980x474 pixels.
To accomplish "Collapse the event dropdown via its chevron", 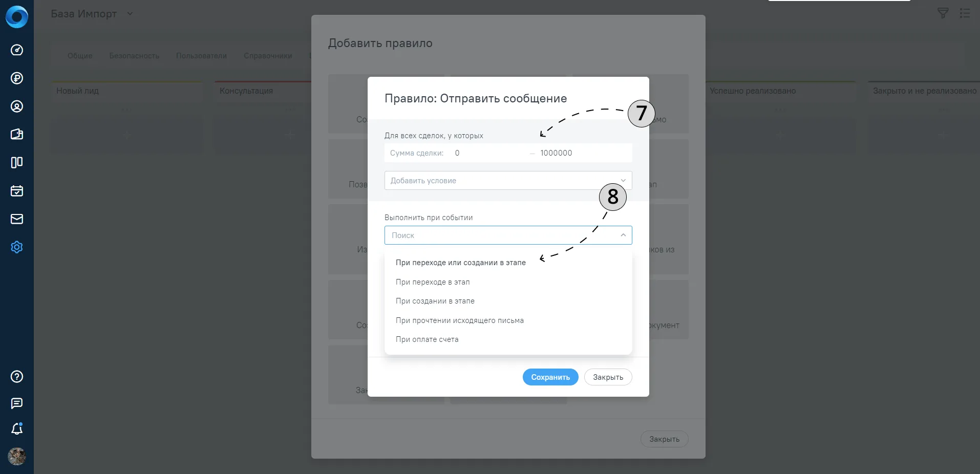I will tap(623, 235).
